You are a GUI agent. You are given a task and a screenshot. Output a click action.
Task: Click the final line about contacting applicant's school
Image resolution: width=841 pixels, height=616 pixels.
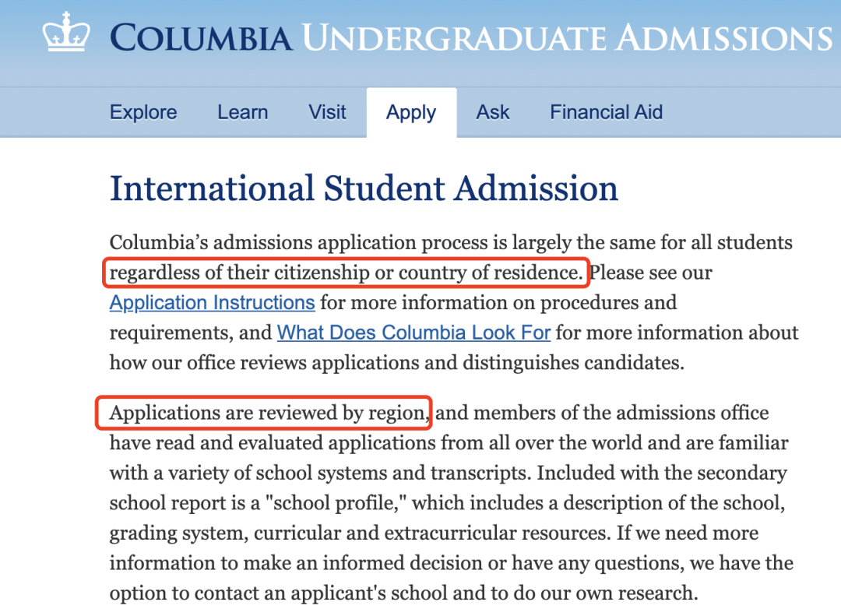click(x=404, y=593)
